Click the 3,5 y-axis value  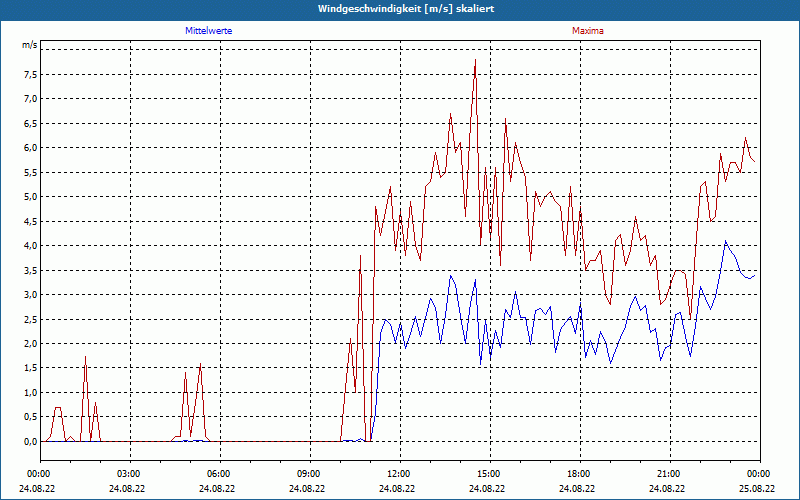point(31,270)
